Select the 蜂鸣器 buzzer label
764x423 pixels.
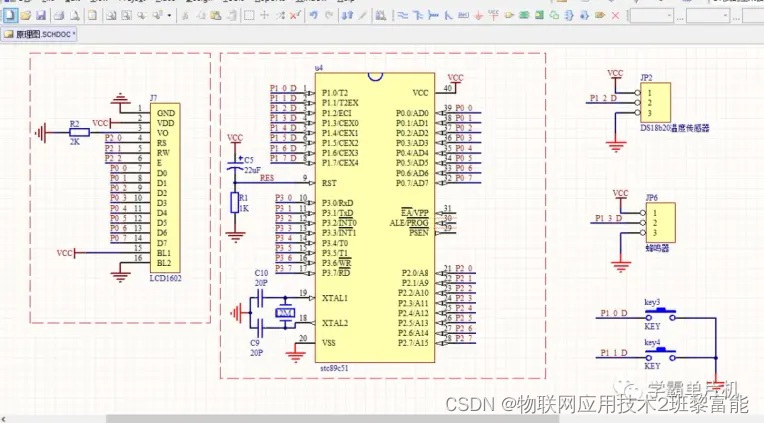(x=657, y=248)
